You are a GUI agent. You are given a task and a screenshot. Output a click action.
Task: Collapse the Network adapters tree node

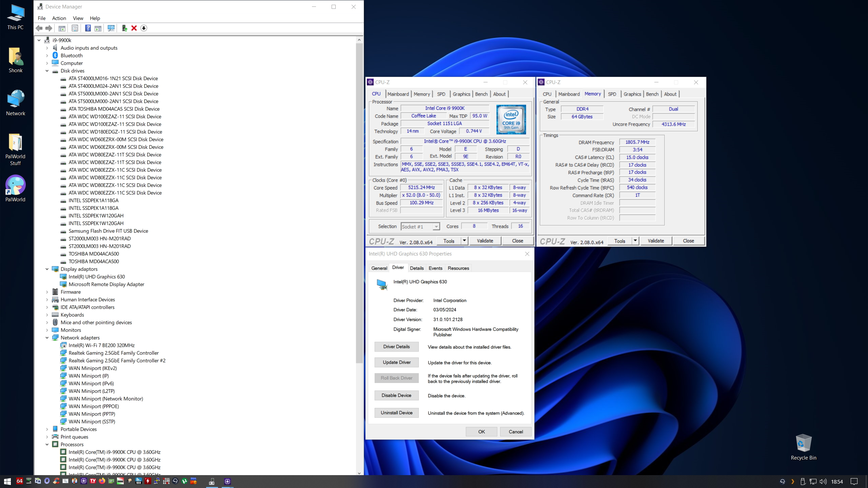(x=47, y=338)
